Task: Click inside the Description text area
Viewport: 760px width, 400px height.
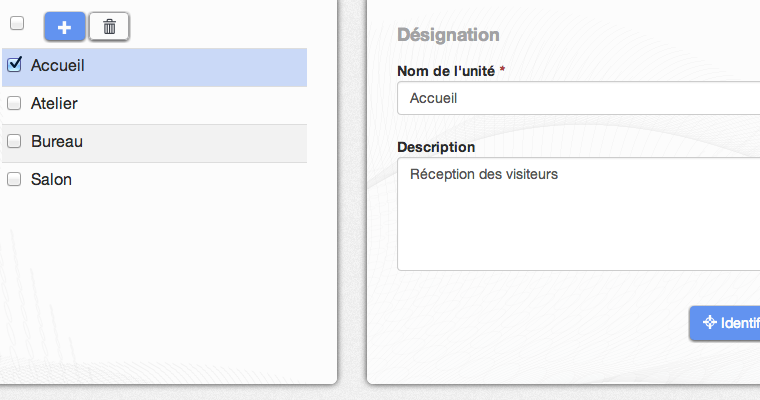Action: coord(579,214)
